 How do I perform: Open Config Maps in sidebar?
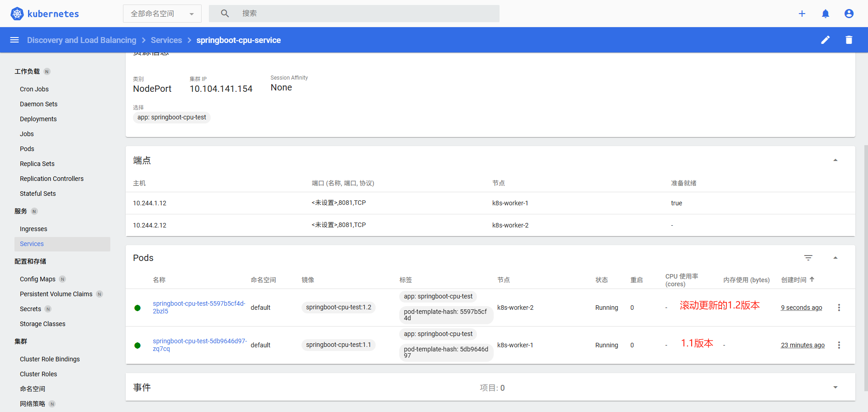coord(38,279)
